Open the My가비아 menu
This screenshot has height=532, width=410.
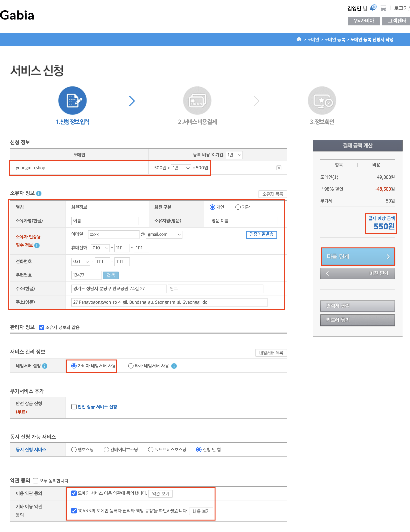coord(364,21)
